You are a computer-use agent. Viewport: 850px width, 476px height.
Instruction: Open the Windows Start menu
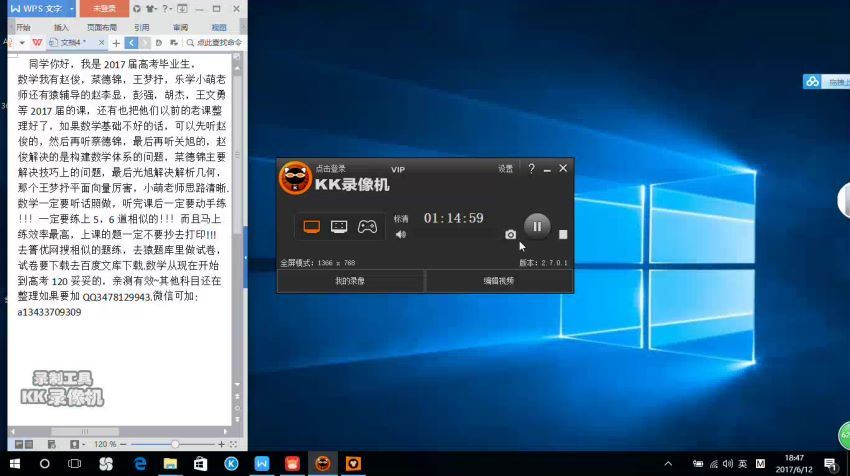click(x=15, y=464)
